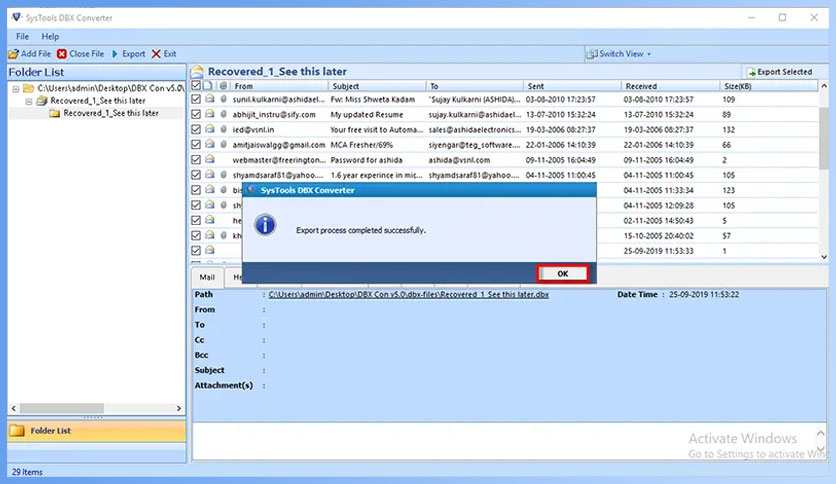Click envelope icon of sunil.kulkarni email
Viewport: 836px width, 484px height.
click(210, 99)
